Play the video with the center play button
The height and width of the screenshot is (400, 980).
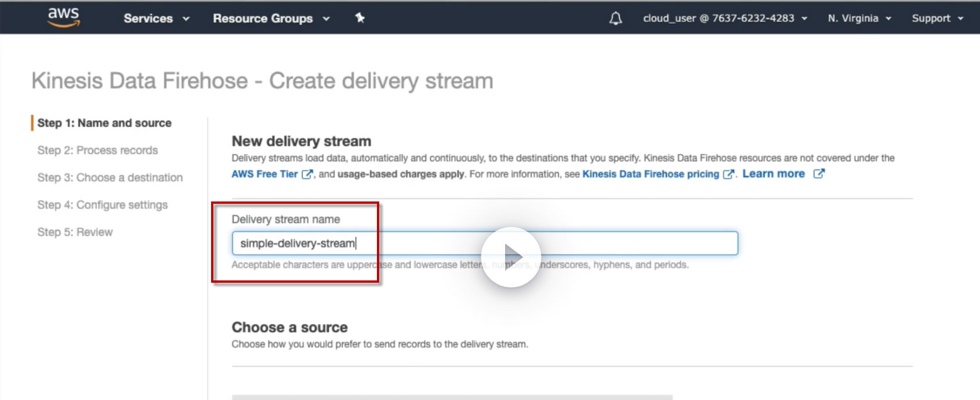tap(511, 257)
